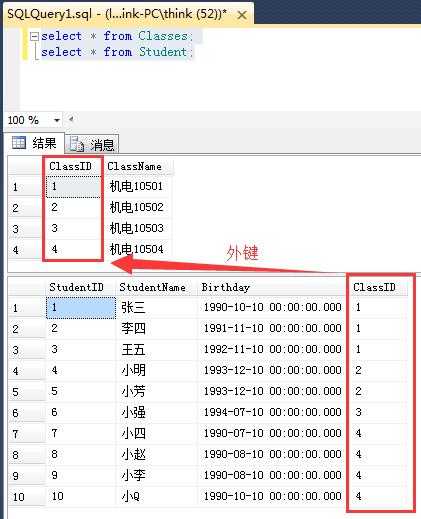Viewport: 421px width, 519px height.
Task: Select student name cell 小明
Action: (x=157, y=370)
